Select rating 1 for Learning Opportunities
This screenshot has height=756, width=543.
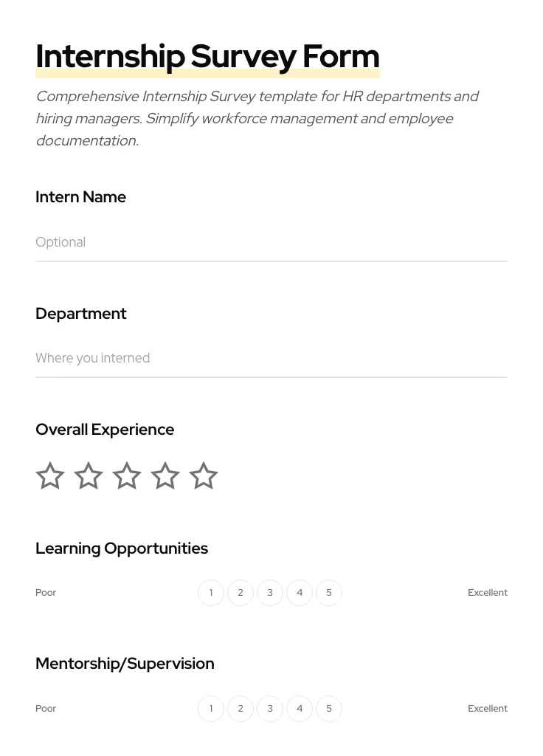[x=211, y=592]
